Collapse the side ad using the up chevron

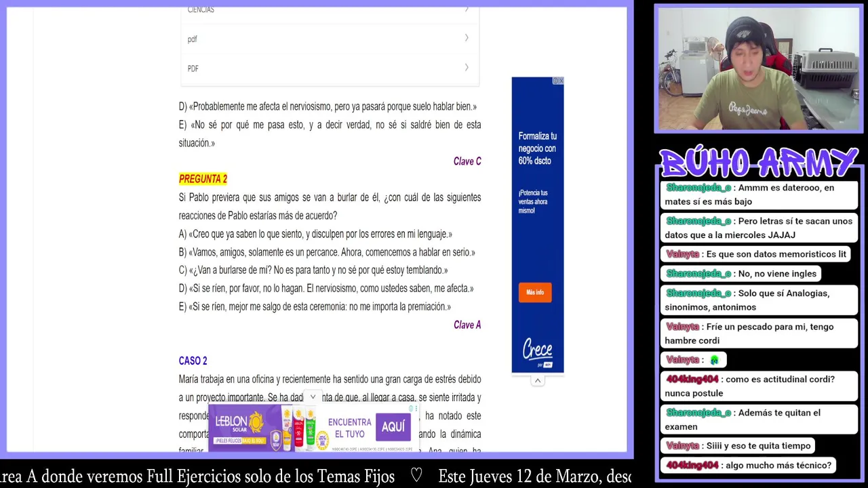click(538, 381)
